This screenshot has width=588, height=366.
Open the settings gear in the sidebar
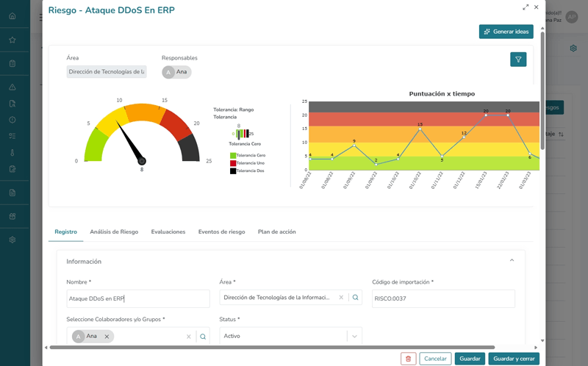tap(12, 240)
